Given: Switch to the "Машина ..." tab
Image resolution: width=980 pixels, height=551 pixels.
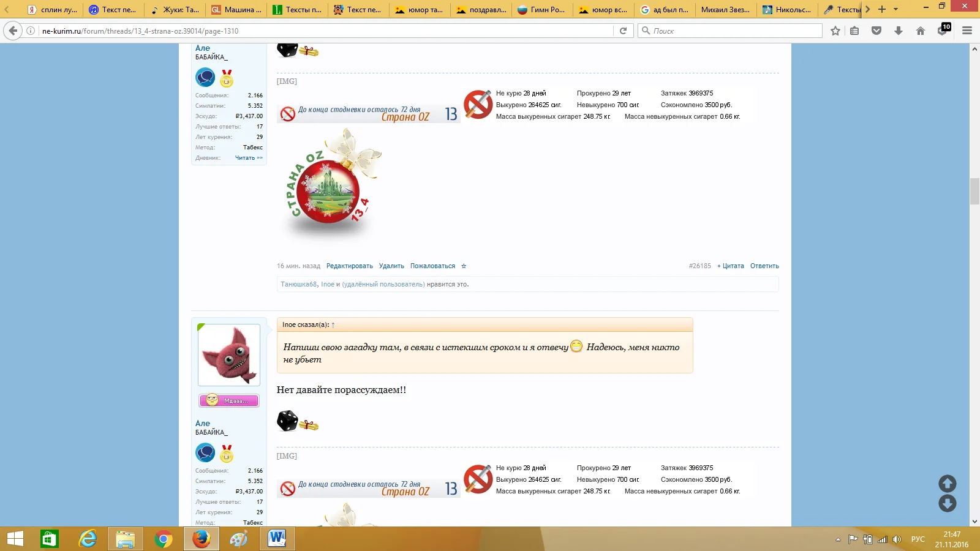Looking at the screenshot, I should (236, 9).
